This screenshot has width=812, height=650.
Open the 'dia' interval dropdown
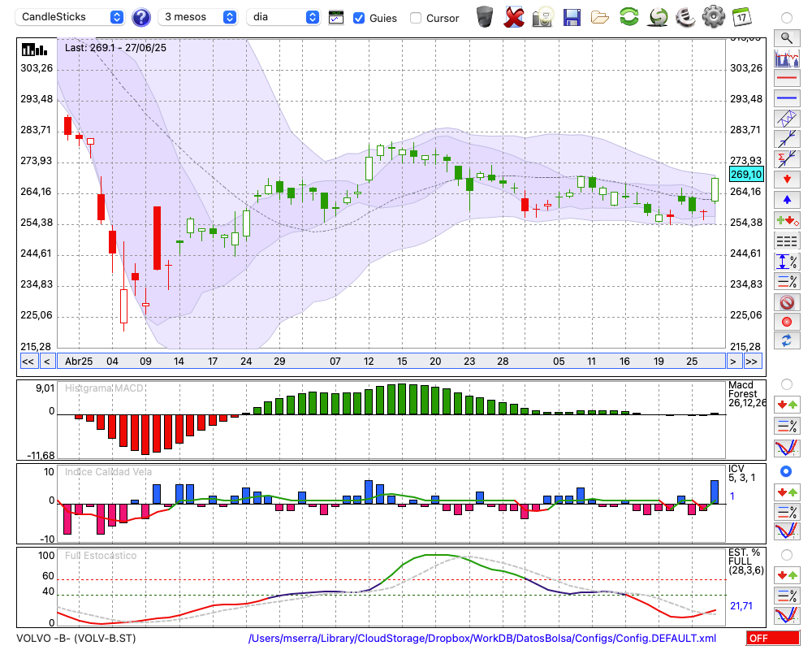tap(283, 17)
